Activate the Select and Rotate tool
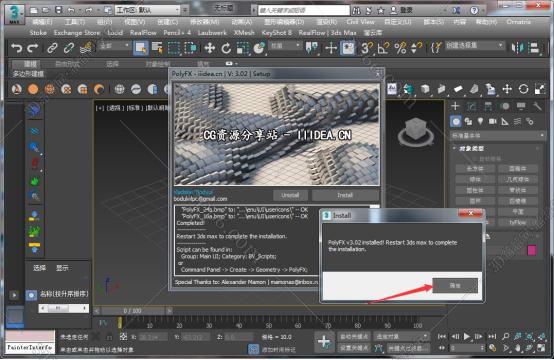This screenshot has width=554, height=360. point(226,48)
